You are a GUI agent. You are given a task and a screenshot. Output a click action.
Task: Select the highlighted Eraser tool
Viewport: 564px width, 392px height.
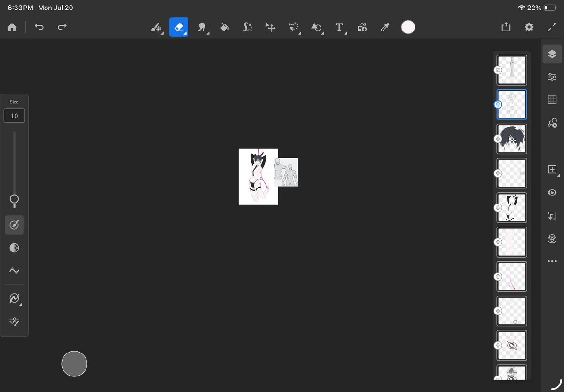(x=179, y=27)
